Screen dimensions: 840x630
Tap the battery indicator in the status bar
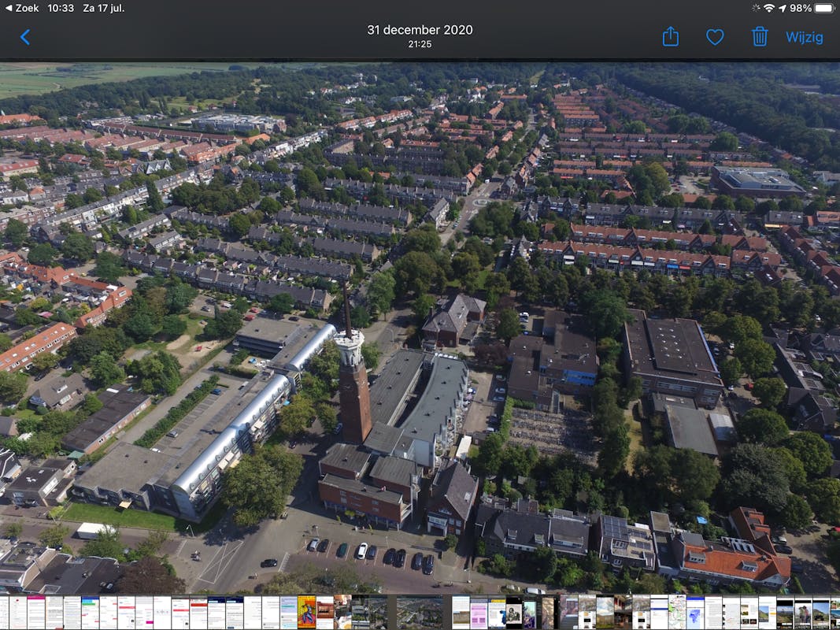pos(824,8)
